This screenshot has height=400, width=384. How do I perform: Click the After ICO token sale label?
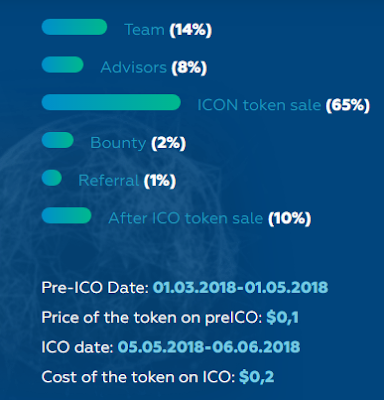point(186,218)
